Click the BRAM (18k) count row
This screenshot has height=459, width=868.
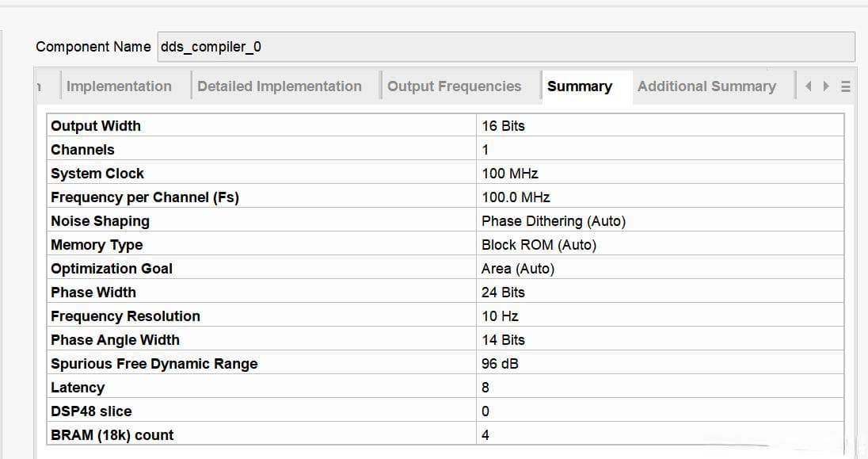[446, 435]
